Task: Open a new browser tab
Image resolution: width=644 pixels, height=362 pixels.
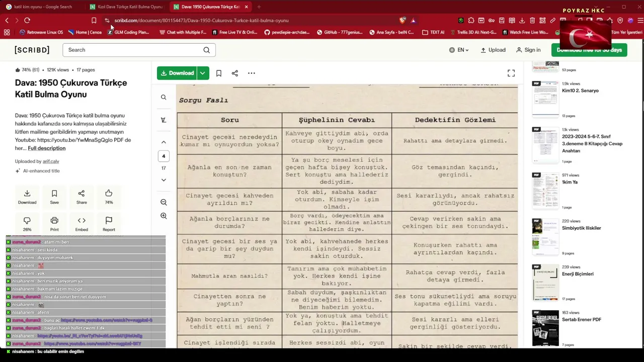Action: tap(259, 7)
